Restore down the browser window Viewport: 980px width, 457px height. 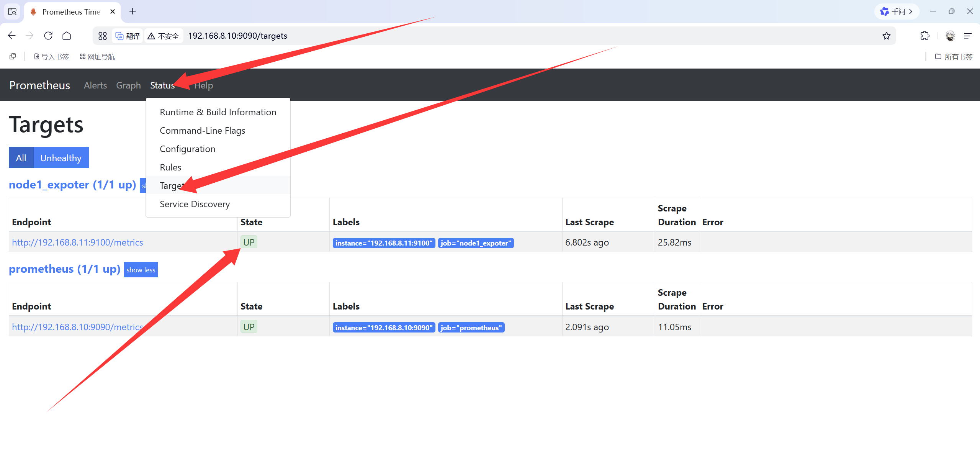pos(951,11)
